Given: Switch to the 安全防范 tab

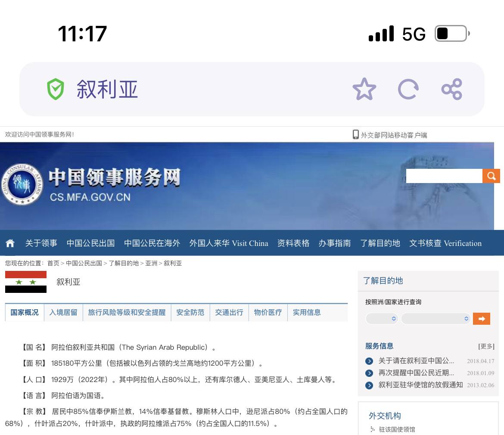Looking at the screenshot, I should click(190, 312).
